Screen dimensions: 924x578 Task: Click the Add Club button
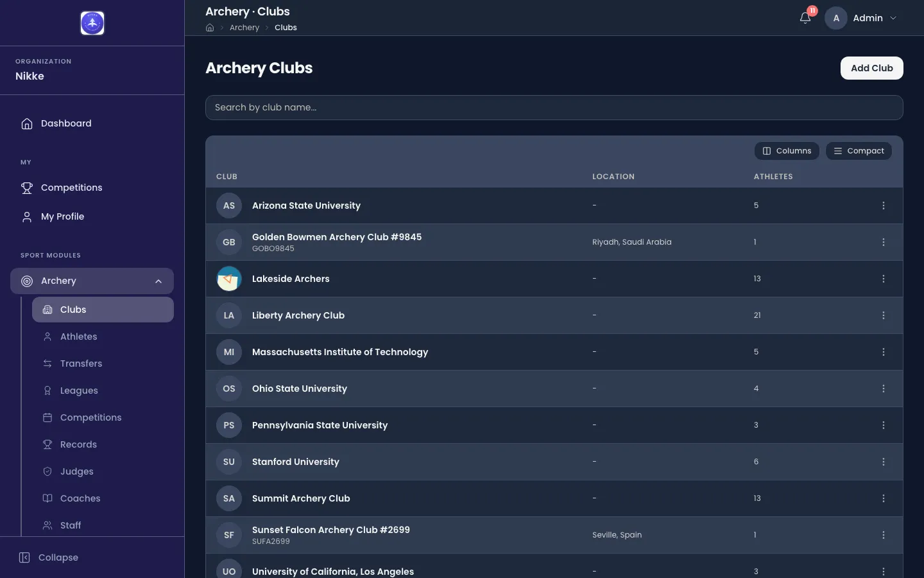[871, 68]
